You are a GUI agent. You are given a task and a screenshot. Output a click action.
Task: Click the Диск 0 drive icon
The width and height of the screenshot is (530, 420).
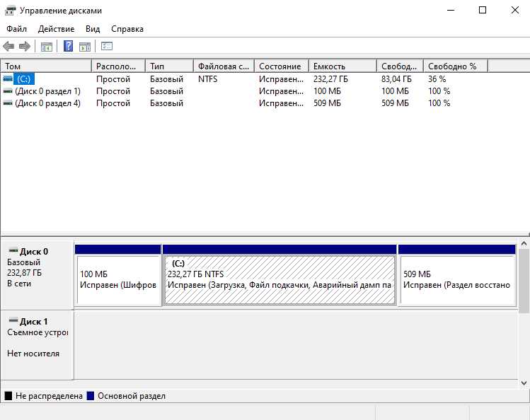click(13, 250)
